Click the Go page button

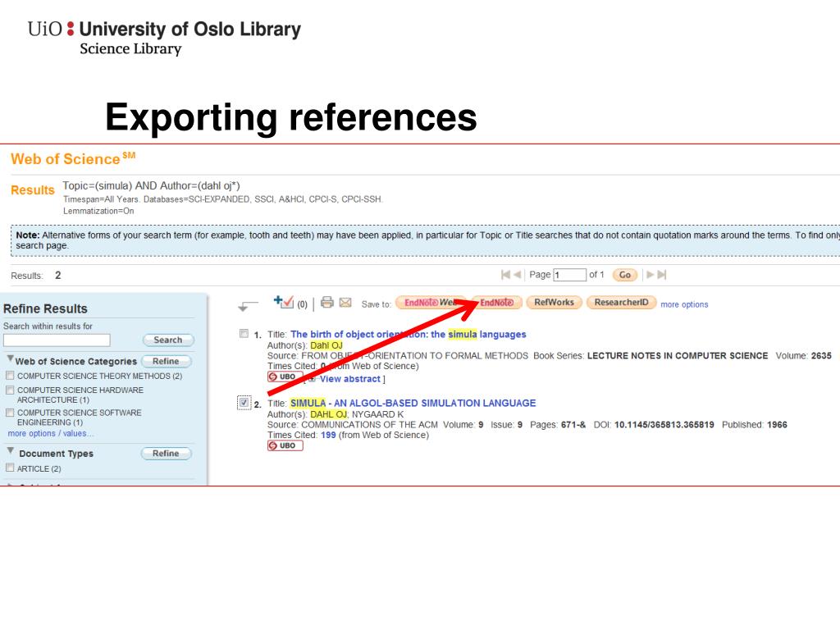[x=624, y=275]
